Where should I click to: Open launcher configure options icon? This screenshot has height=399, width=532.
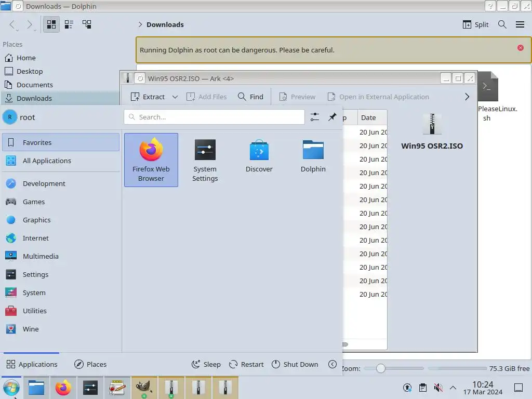[x=315, y=117]
